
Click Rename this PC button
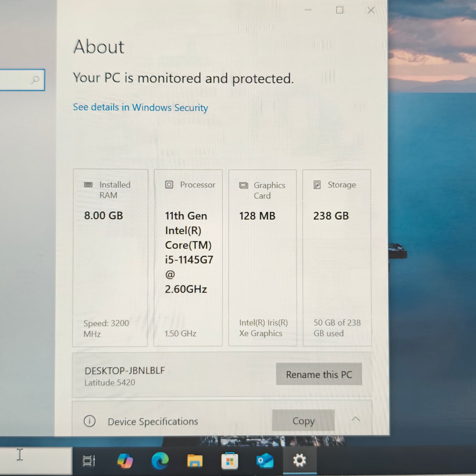tap(319, 374)
